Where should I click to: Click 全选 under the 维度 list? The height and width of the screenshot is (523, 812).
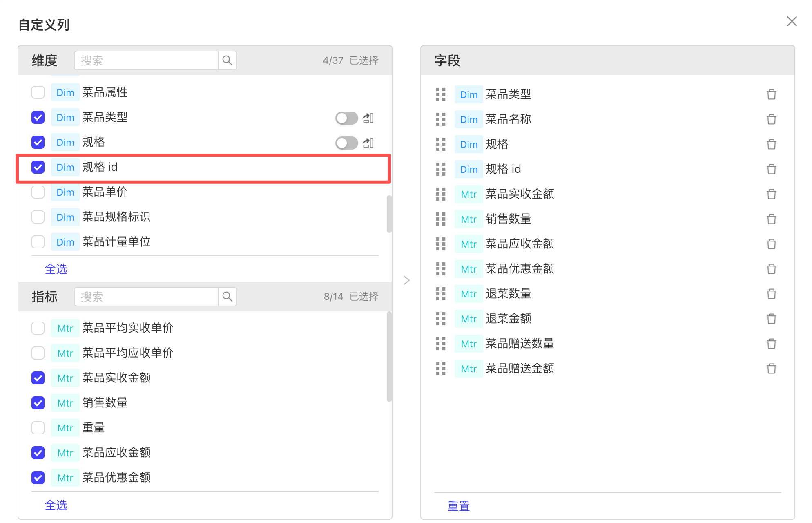click(x=56, y=269)
